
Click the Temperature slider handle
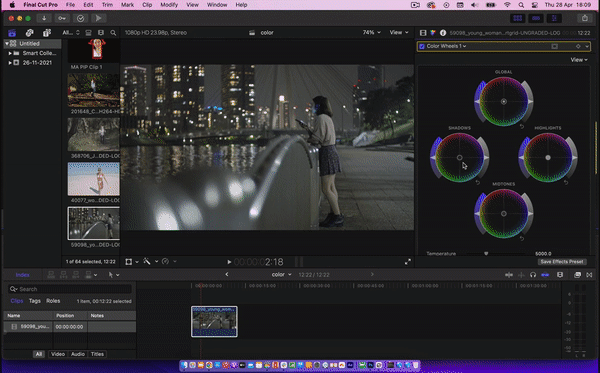[486, 253]
